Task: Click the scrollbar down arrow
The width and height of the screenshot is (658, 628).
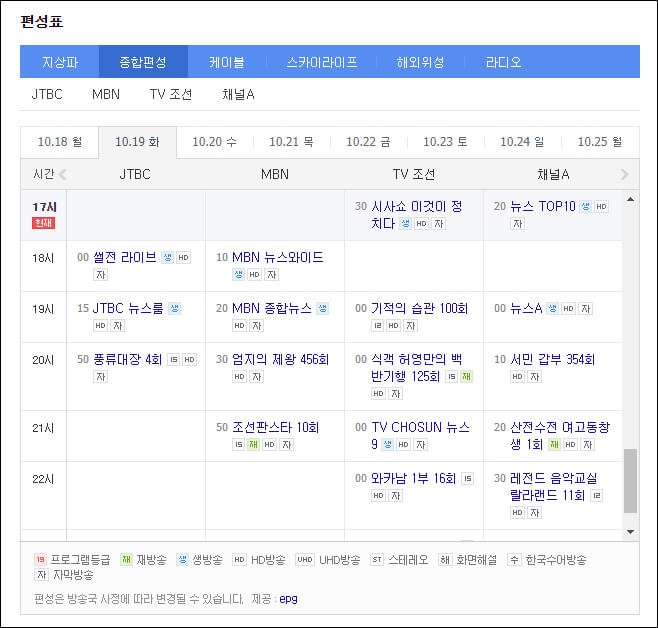Action: pyautogui.click(x=630, y=532)
